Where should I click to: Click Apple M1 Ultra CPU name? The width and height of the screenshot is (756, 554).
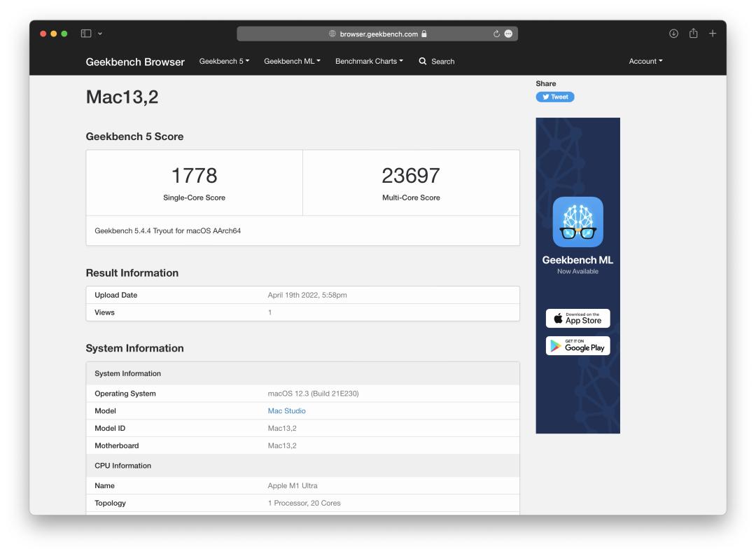293,485
